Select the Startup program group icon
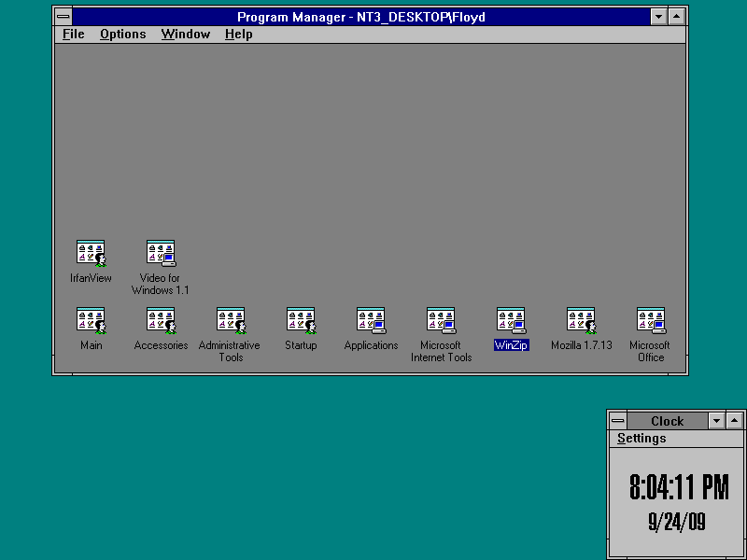747x560 pixels. tap(301, 320)
